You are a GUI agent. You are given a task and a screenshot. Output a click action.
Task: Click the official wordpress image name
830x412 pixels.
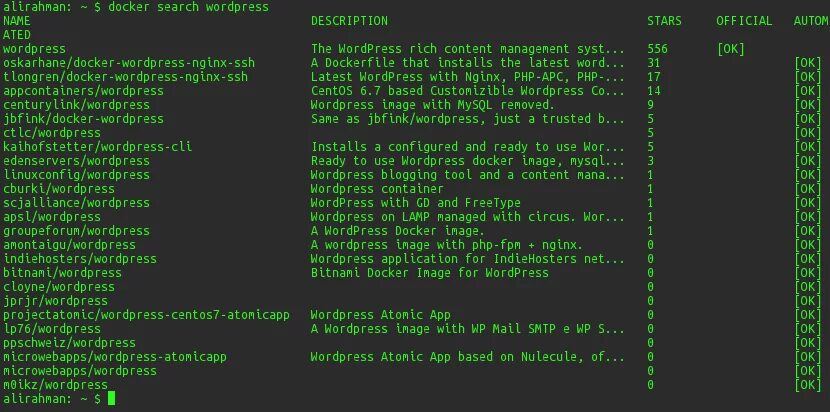[x=34, y=49]
